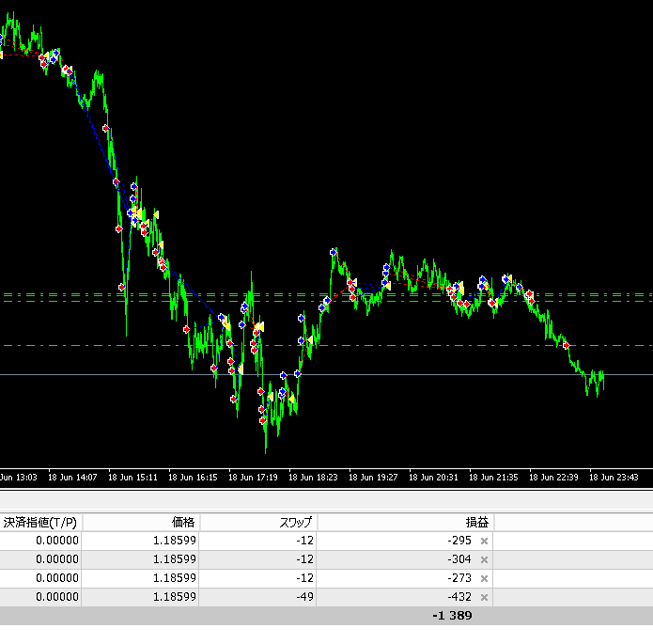The height and width of the screenshot is (644, 653).
Task: Click T/P 0.00000 in the -432 row
Action: coord(57,597)
